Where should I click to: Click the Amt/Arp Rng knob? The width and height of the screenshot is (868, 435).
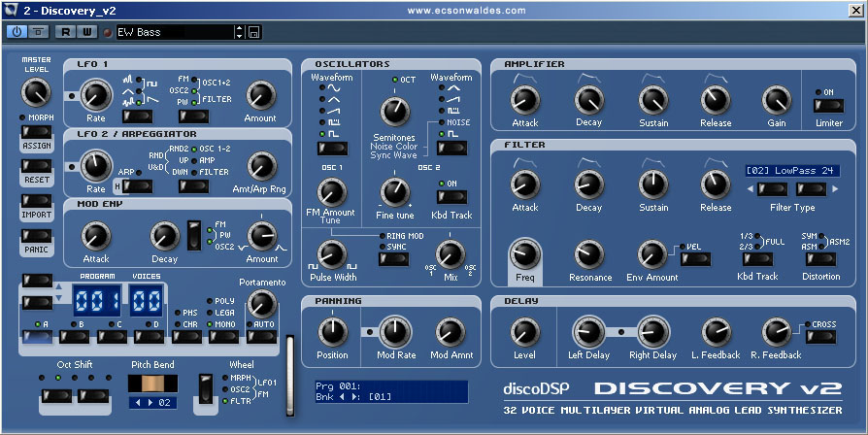(262, 167)
